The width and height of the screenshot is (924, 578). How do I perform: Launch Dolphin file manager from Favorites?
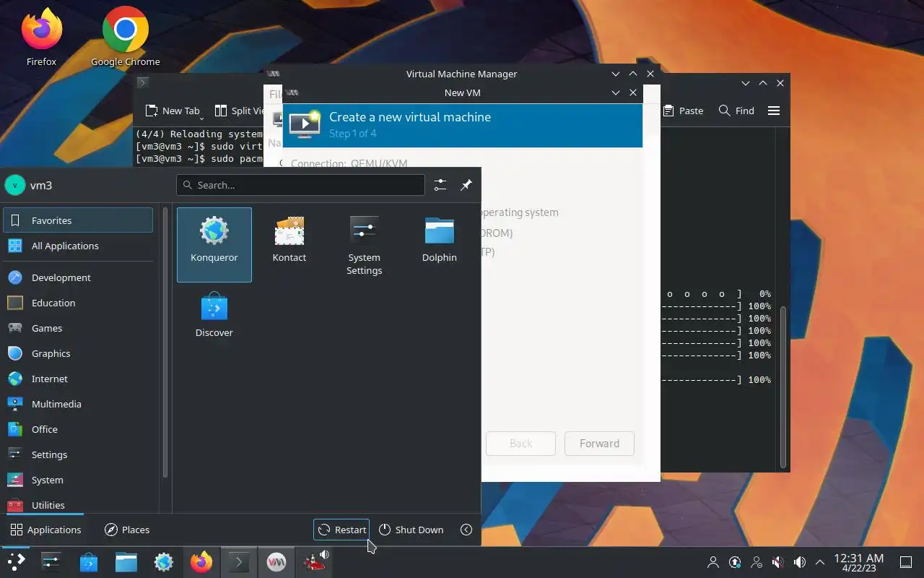pos(440,244)
